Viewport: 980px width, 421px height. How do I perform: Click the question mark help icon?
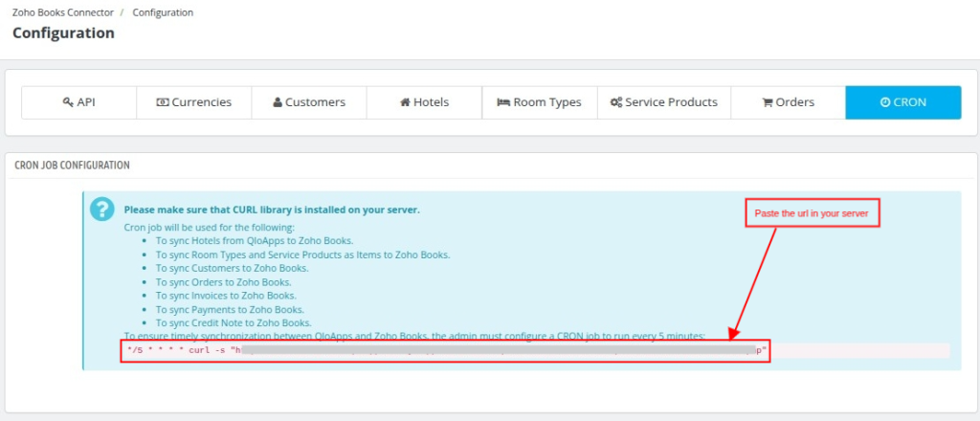[101, 210]
